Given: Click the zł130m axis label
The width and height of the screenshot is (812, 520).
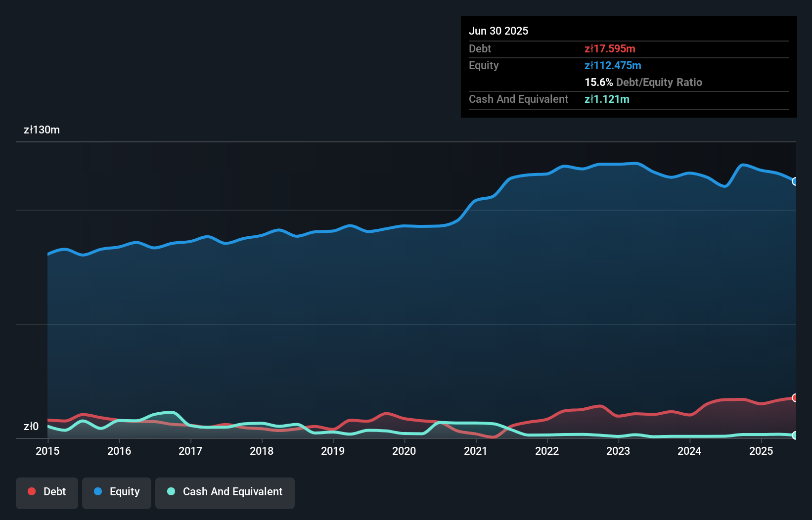Looking at the screenshot, I should coord(42,130).
